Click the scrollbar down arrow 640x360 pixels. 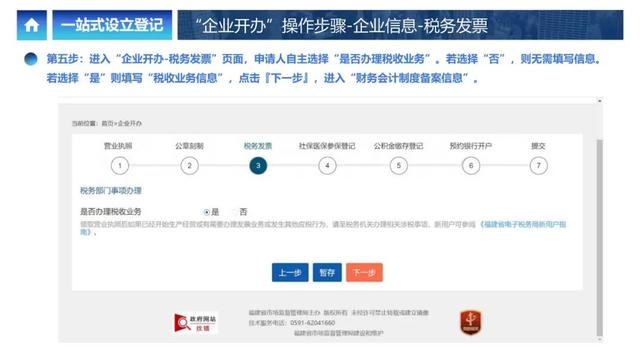point(600,339)
